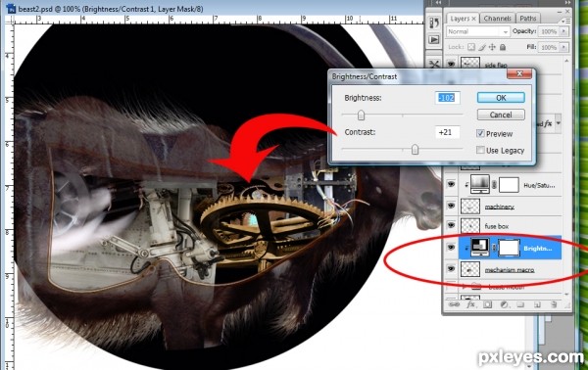Click OK in Brightness/Contrast dialog
Screen dimensions: 588x370
pos(501,98)
